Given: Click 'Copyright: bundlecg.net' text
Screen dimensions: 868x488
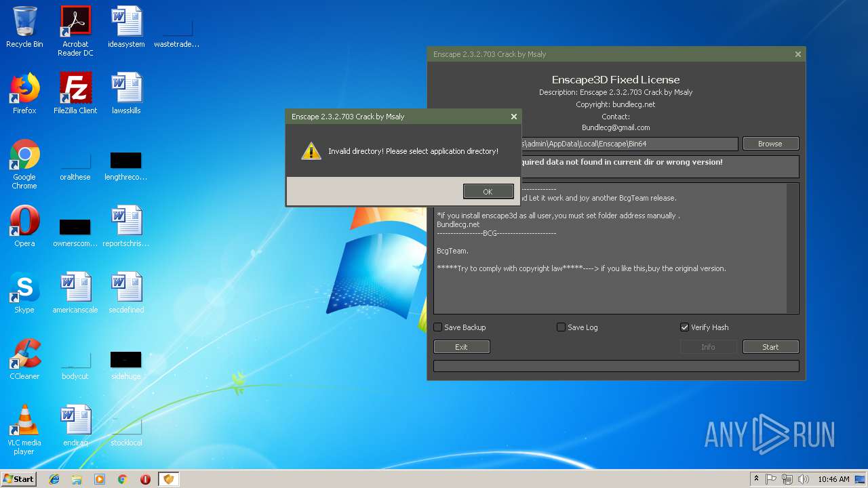Looking at the screenshot, I should tap(616, 104).
